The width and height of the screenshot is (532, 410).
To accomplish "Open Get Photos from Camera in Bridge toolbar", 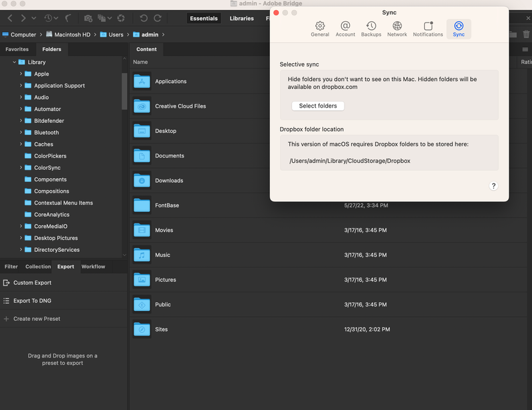I will pos(88,19).
